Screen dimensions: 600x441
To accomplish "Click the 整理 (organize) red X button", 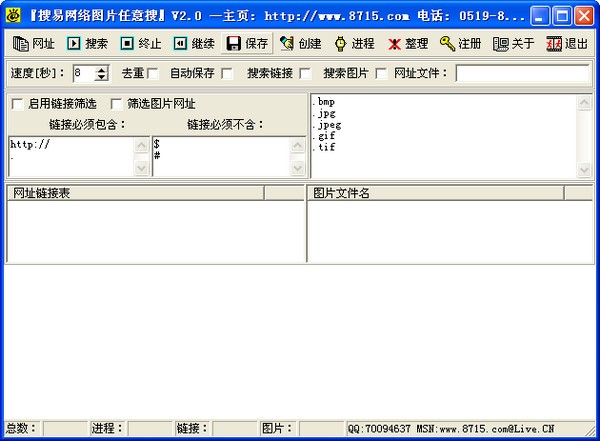I will [408, 43].
